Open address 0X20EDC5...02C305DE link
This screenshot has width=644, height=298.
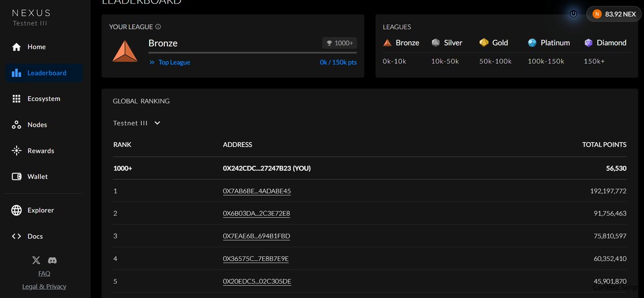click(257, 281)
